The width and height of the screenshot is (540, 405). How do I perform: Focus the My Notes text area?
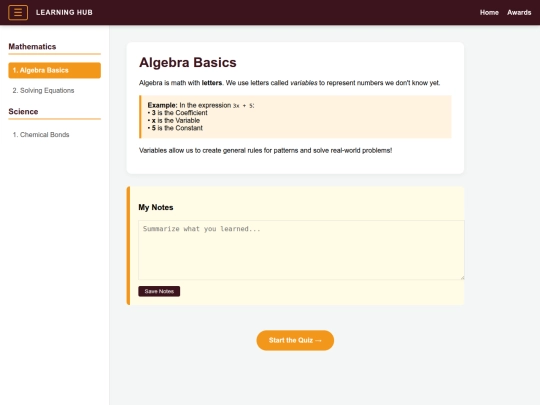[301, 250]
